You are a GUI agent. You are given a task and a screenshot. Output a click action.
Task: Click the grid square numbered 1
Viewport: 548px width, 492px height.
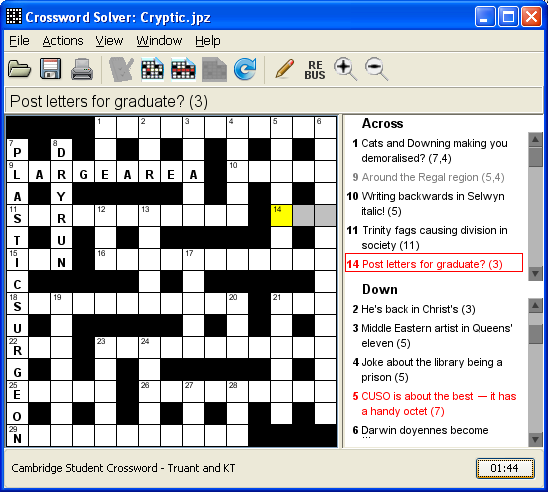click(105, 128)
